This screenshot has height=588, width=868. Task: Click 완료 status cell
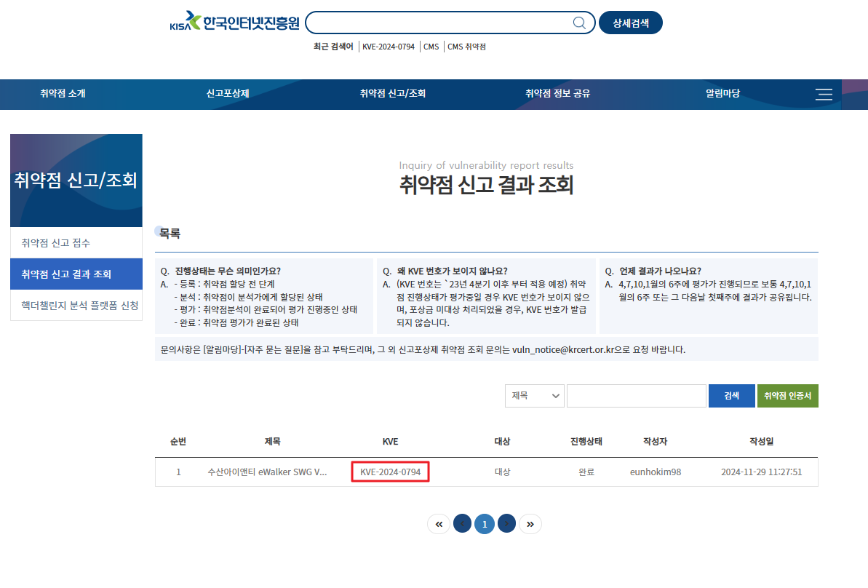586,472
